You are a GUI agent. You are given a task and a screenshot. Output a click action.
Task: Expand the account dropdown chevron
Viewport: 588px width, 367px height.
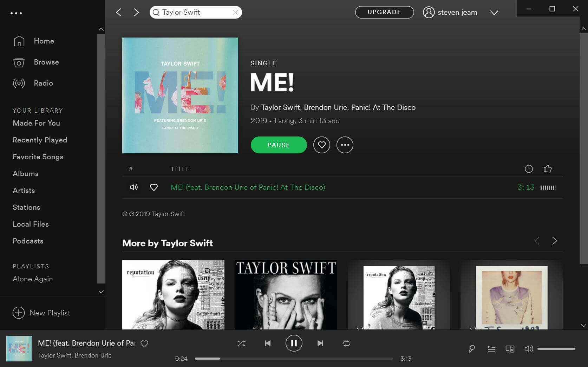coord(494,13)
